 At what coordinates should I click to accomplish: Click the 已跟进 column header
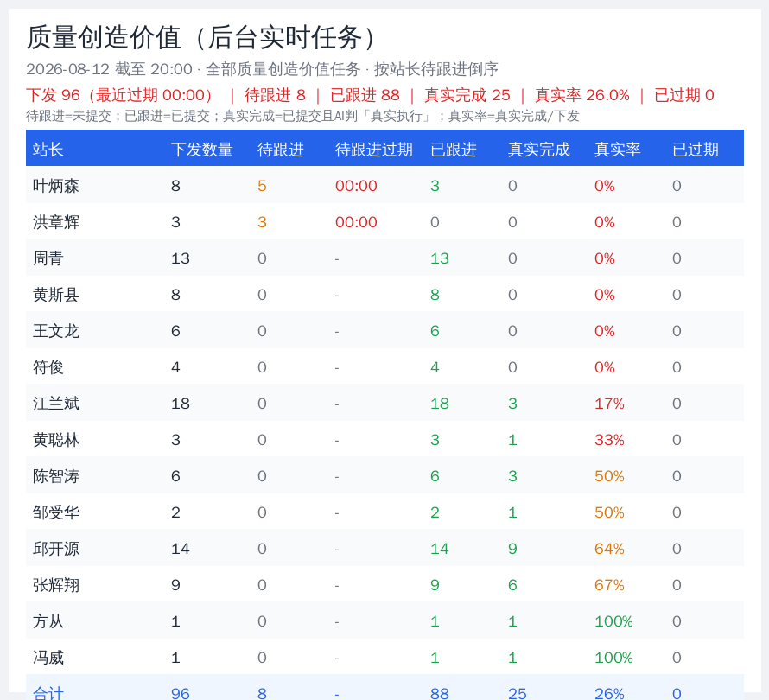pyautogui.click(x=453, y=150)
